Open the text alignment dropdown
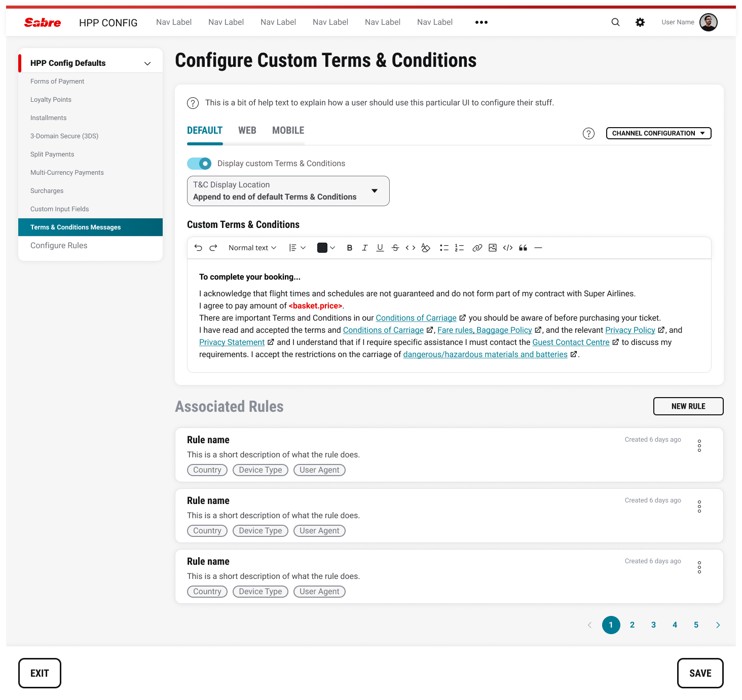Image resolution: width=742 pixels, height=700 pixels. (298, 248)
